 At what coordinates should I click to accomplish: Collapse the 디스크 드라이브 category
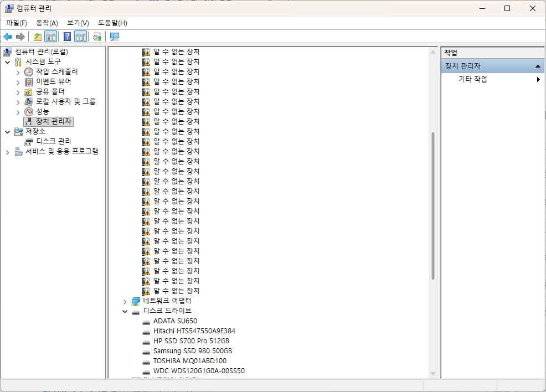(125, 311)
